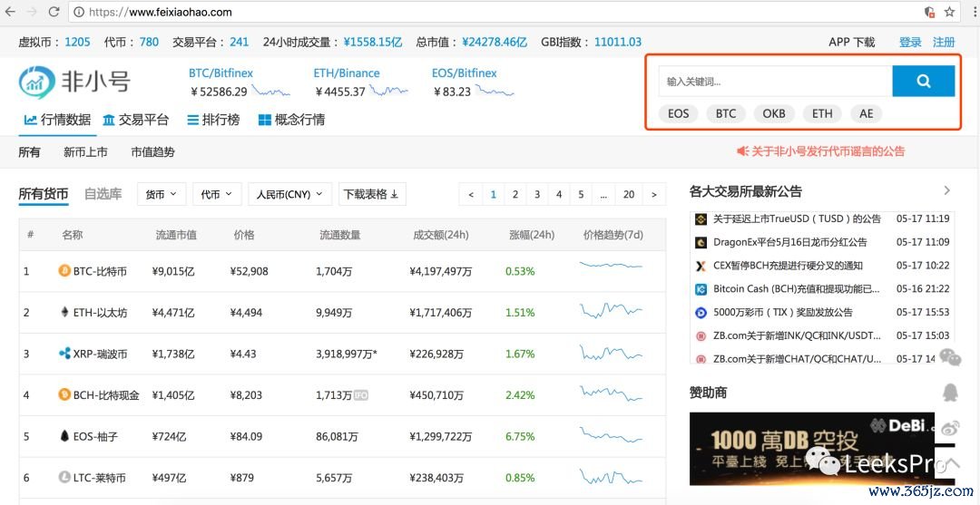Click the blue search magnifier button
Image resolution: width=980 pixels, height=505 pixels.
click(923, 81)
